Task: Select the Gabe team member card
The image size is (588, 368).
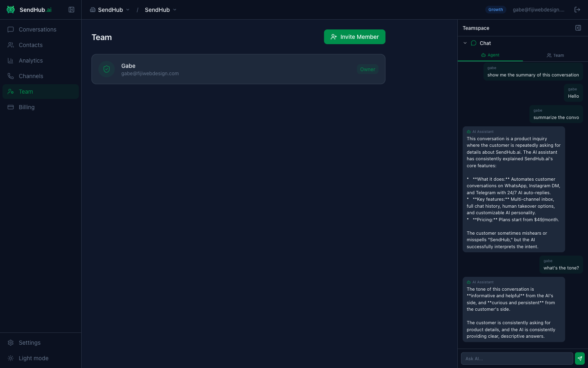Action: click(x=238, y=69)
